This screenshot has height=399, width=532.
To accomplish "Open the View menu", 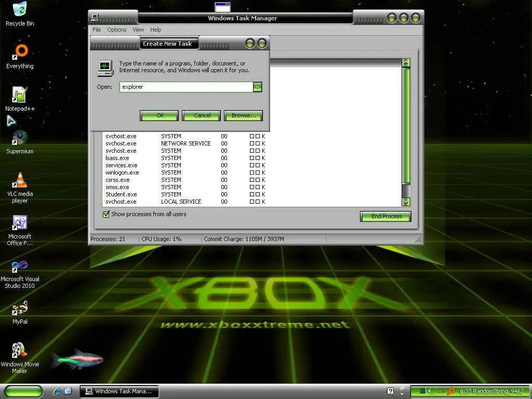I will coord(138,30).
